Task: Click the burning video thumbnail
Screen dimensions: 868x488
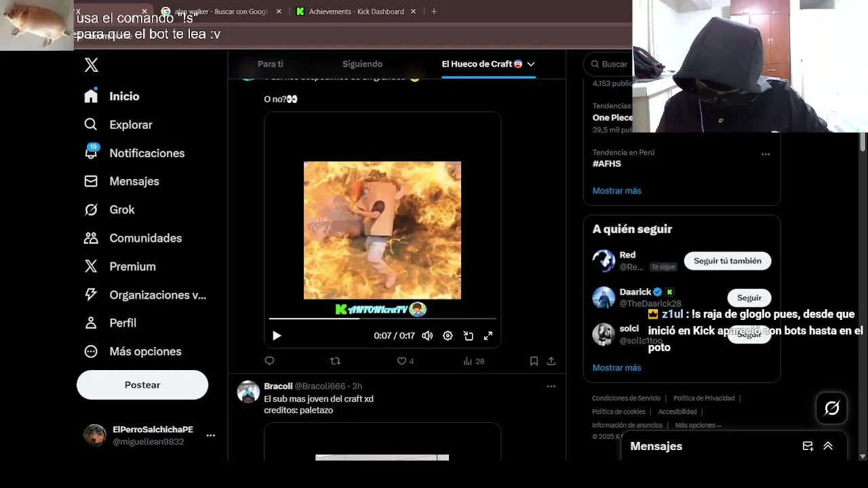Action: 382,230
